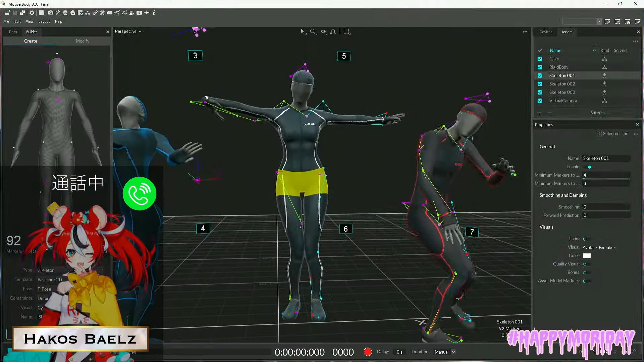Uncheck the Cake asset checkbox
Viewport: 644px width, 362px height.
540,59
